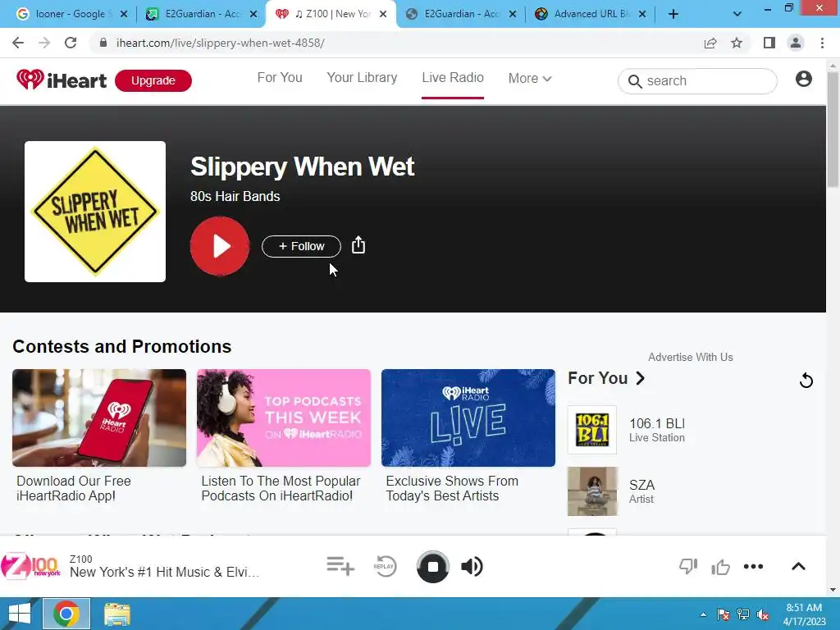Screen dimensions: 840x630
Task: Follow the Slippery When Wet station
Action: point(301,246)
